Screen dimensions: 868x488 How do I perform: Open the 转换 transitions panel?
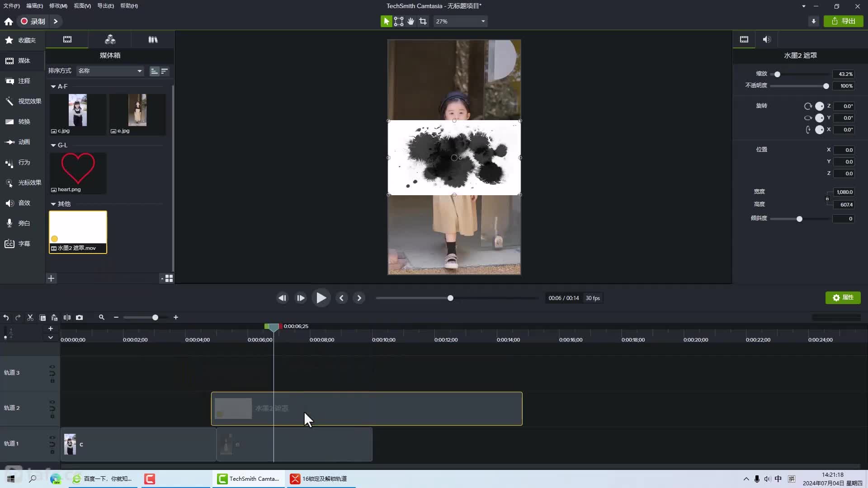pyautogui.click(x=23, y=122)
